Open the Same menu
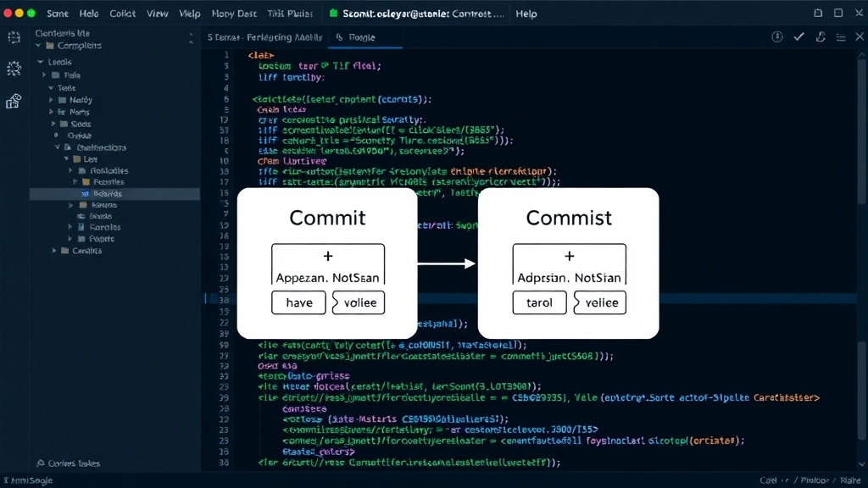The image size is (868, 488). click(x=58, y=14)
